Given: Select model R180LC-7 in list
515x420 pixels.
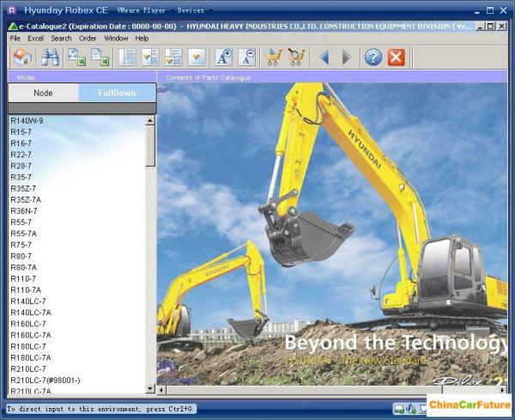Looking at the screenshot, I should 28,346.
